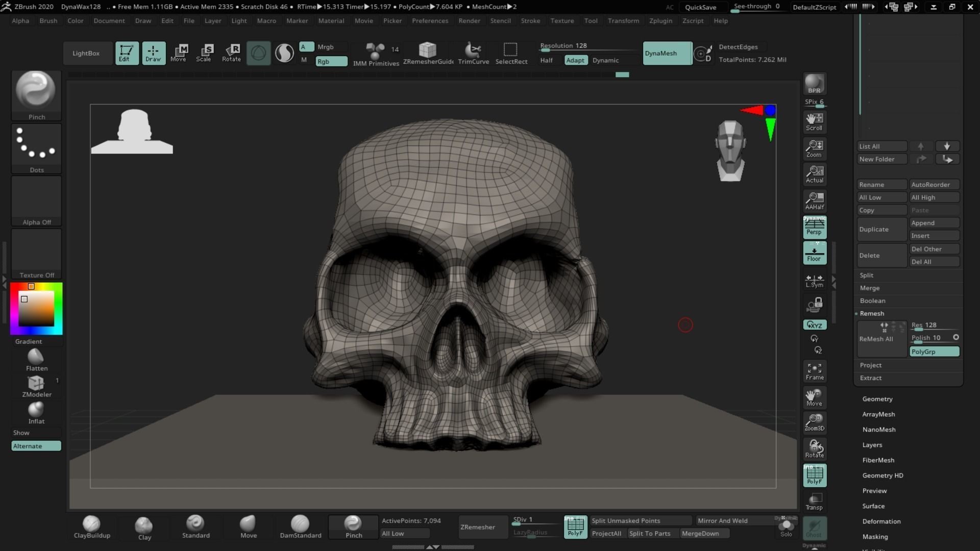980x551 pixels.
Task: Click the Zoom3D navigation icon
Action: click(x=814, y=422)
